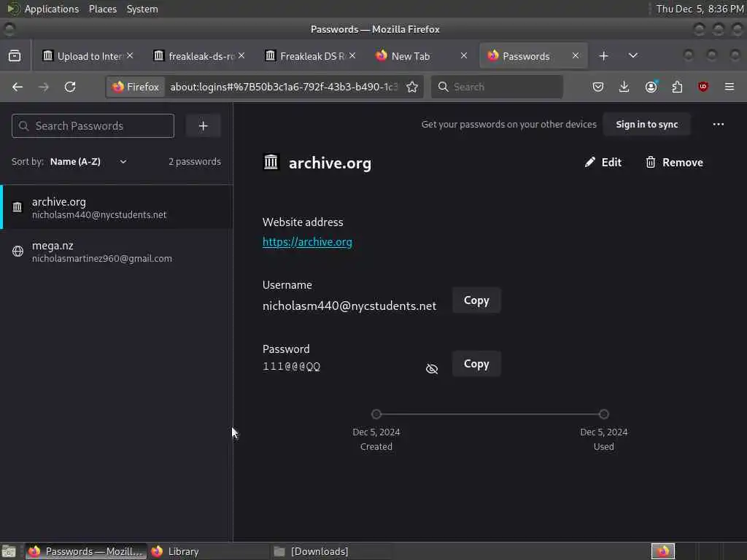
Task: Open the System menu
Action: (x=142, y=9)
